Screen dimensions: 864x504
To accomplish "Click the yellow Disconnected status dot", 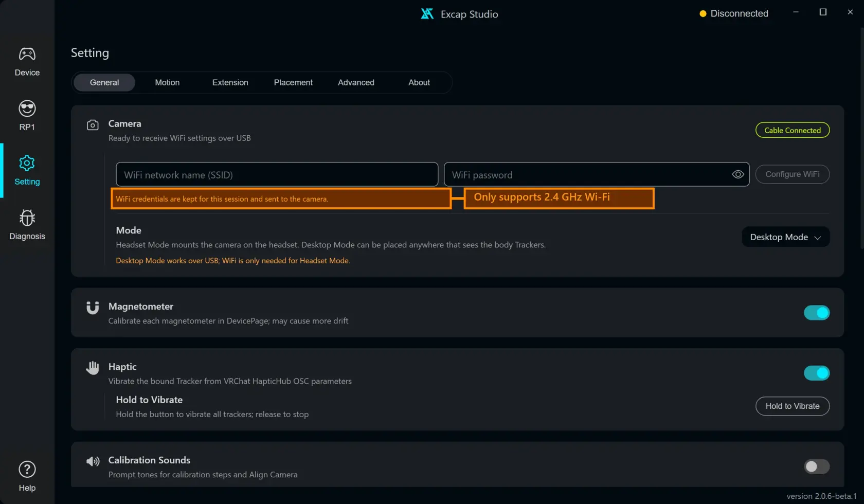I will [x=703, y=14].
